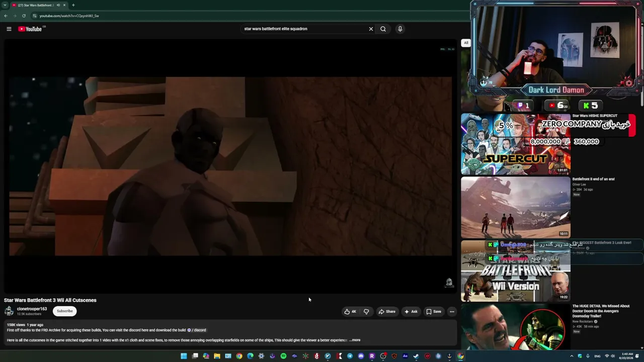Share the Battlefront 3 video

pos(387,311)
